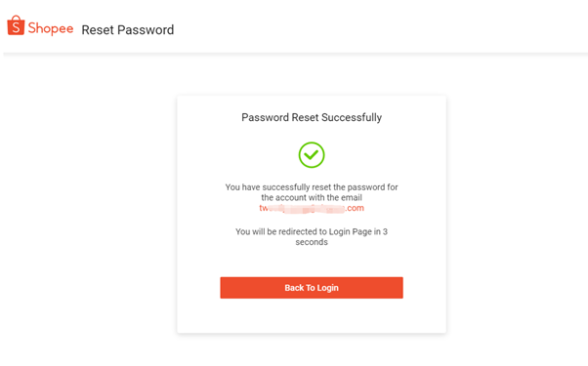
Task: Click the 'the account with the email' line
Action: [x=312, y=197]
